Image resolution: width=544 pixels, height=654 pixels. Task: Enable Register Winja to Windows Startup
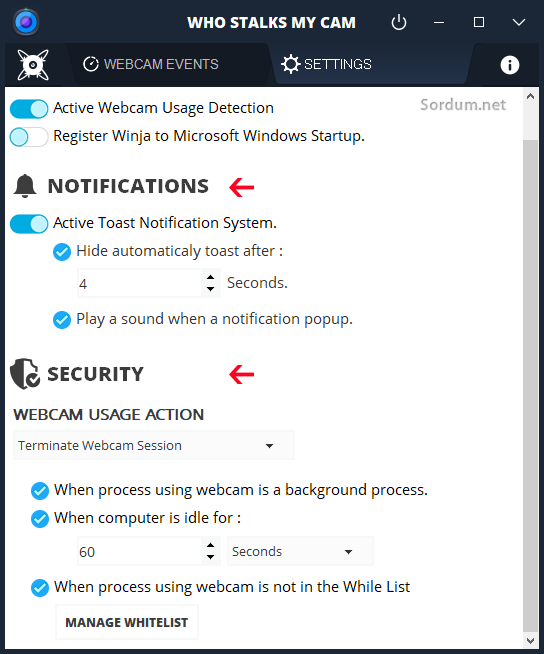point(29,137)
